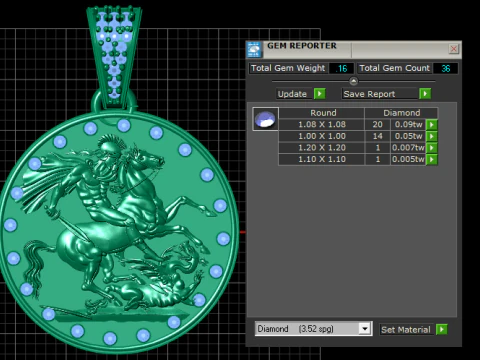Viewport: 480px width, 360px height.
Task: Click green arrow for the 1.08 X 1.08 row
Action: click(432, 125)
